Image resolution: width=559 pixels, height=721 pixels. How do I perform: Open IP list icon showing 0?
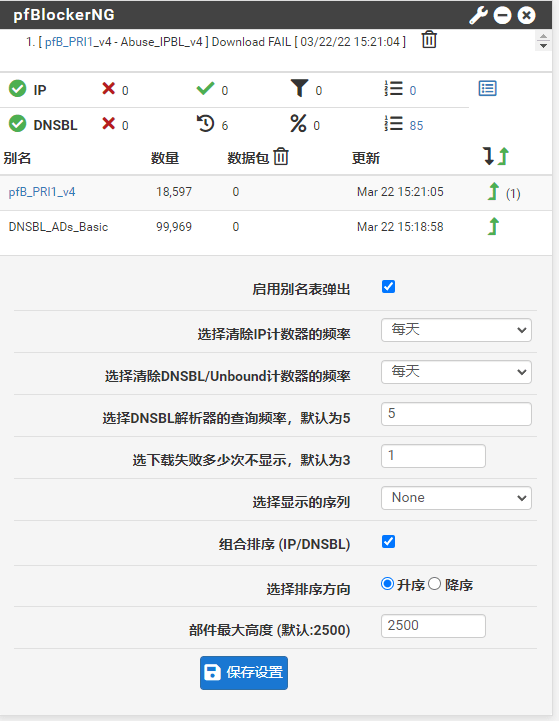click(x=394, y=88)
